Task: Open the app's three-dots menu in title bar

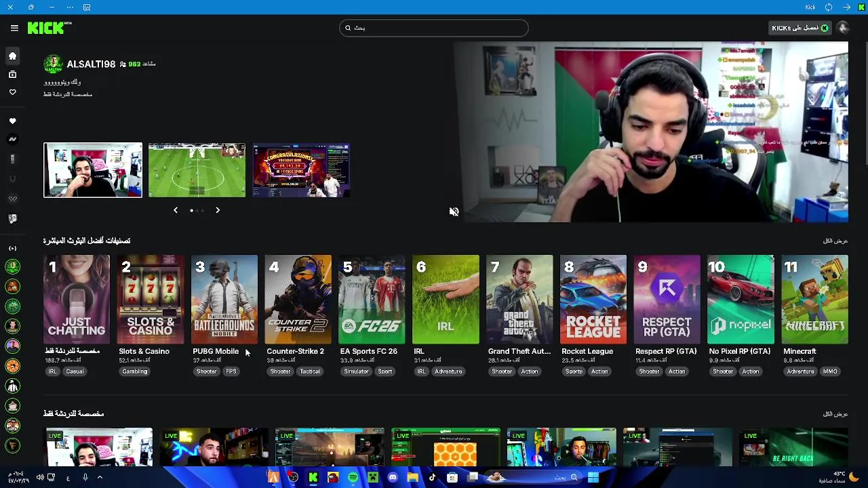Action: click(70, 7)
